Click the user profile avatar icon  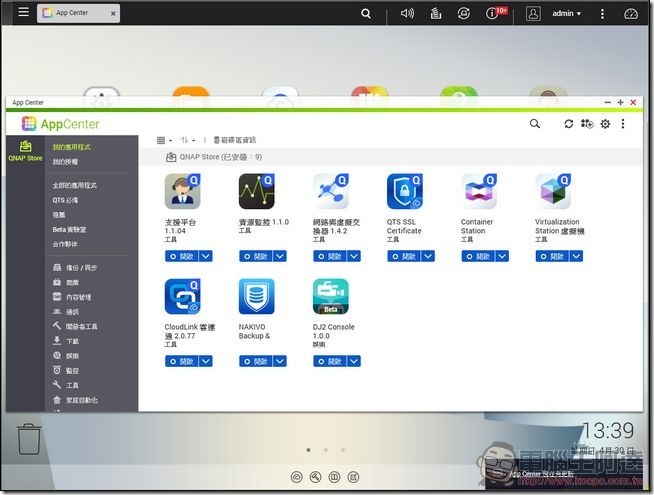point(533,13)
